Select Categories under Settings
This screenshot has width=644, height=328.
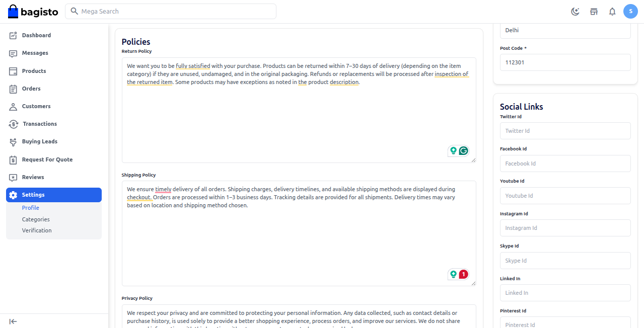point(36,219)
